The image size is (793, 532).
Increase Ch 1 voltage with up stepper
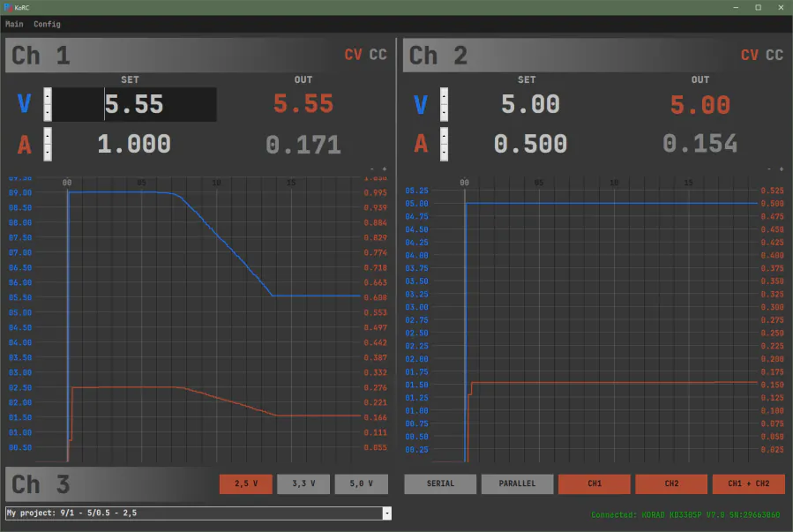coord(48,95)
